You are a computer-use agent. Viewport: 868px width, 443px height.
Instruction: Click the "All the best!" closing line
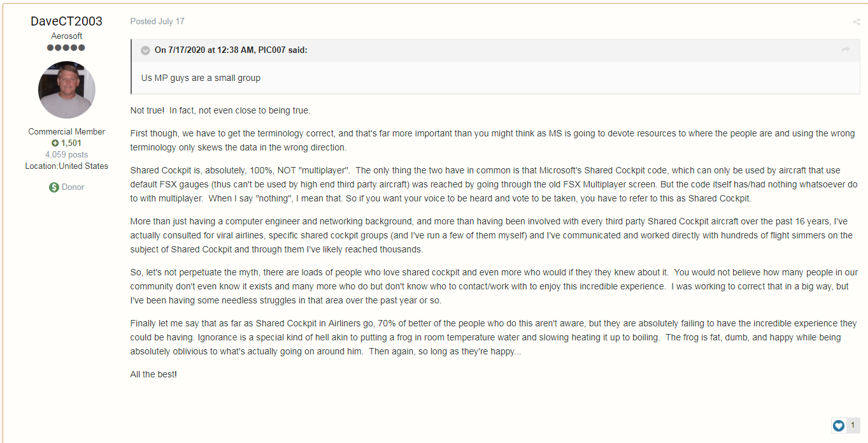[153, 375]
